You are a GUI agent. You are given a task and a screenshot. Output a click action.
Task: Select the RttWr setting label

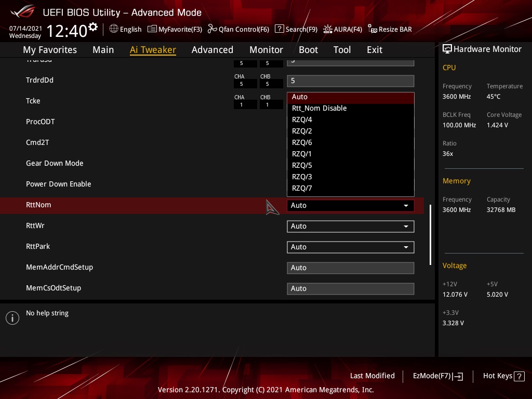[35, 225]
